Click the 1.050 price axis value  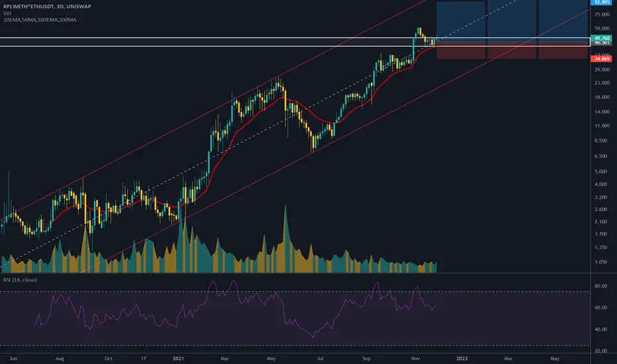click(x=601, y=262)
